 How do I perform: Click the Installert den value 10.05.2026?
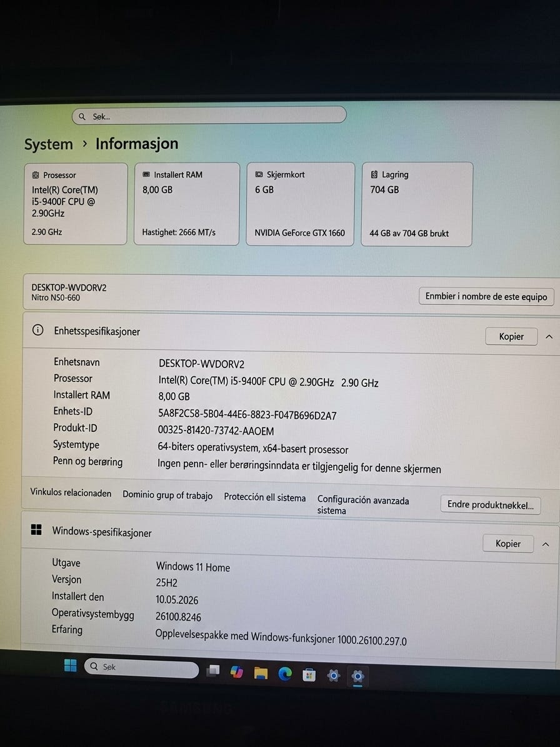177,600
